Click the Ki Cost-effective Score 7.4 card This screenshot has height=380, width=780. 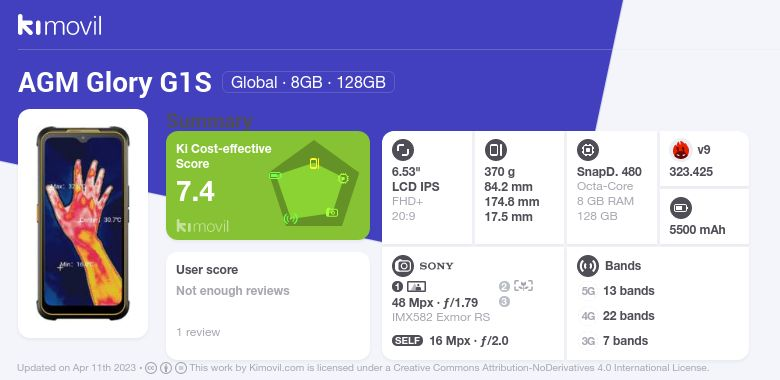pyautogui.click(x=268, y=186)
